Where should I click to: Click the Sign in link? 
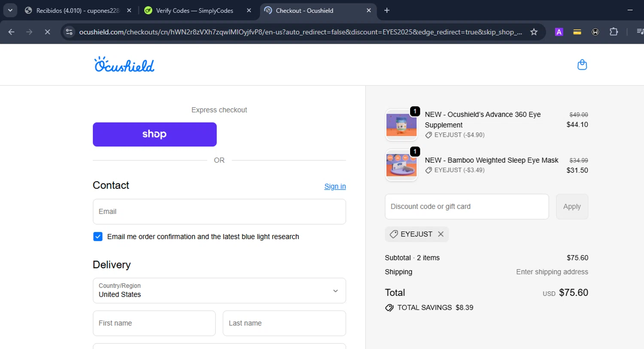(335, 187)
